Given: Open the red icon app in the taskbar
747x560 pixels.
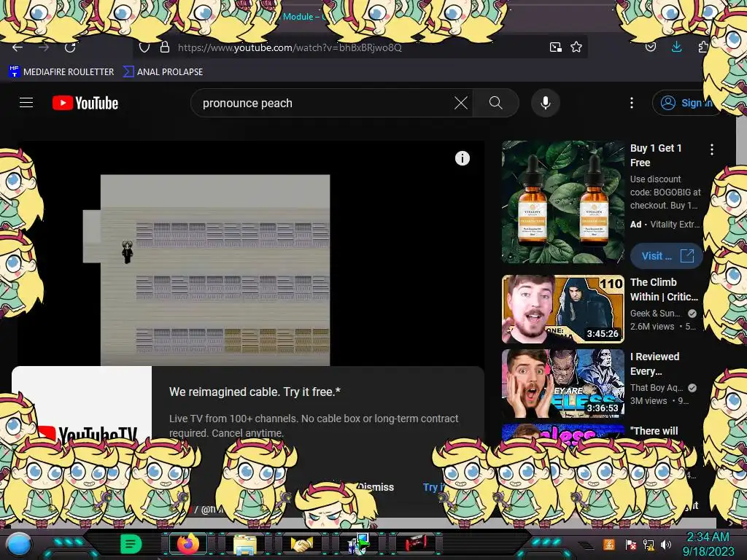Looking at the screenshot, I should [416, 543].
